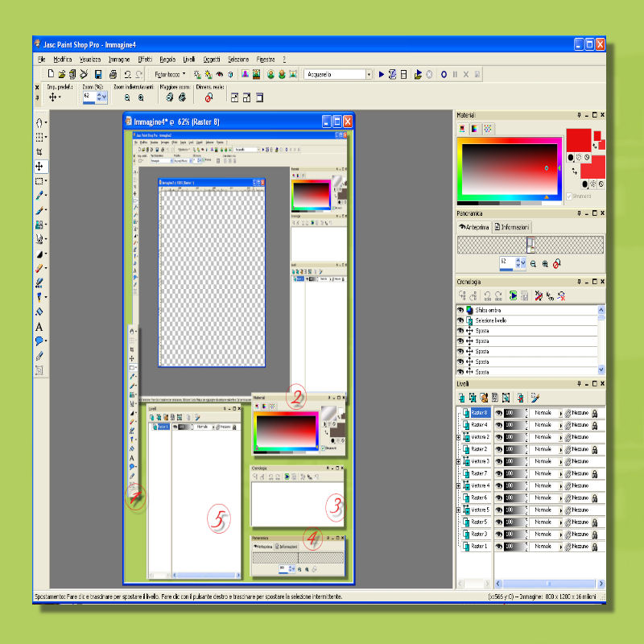This screenshot has height=644, width=644.
Task: Select the Raster 6 layer name
Action: [x=479, y=497]
